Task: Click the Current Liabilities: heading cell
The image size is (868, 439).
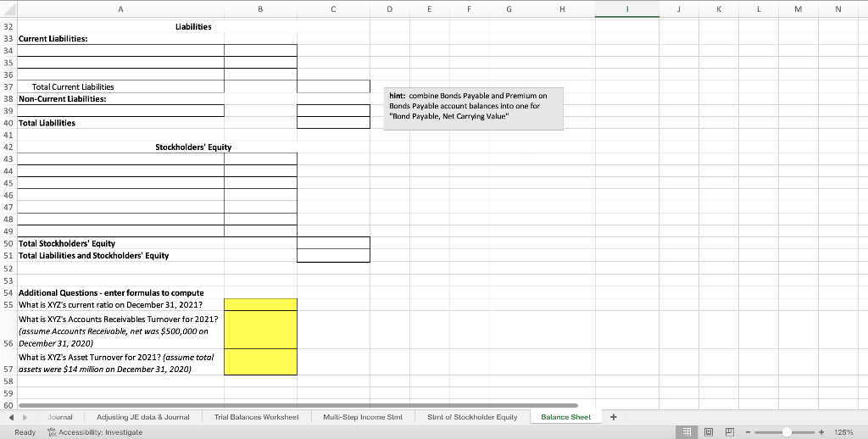Action: pos(120,39)
